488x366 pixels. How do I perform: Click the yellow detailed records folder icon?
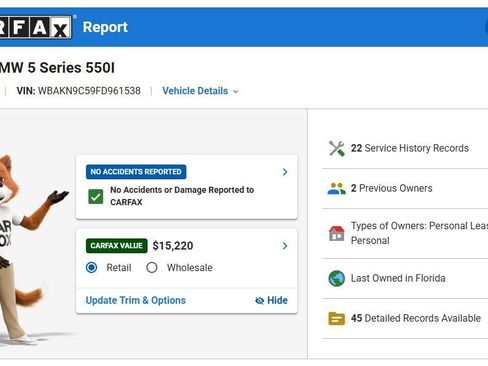(337, 318)
